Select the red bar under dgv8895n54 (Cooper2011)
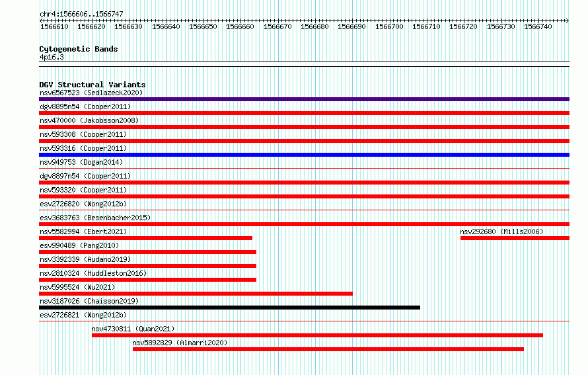This screenshot has height=375, width=588. pos(304,113)
